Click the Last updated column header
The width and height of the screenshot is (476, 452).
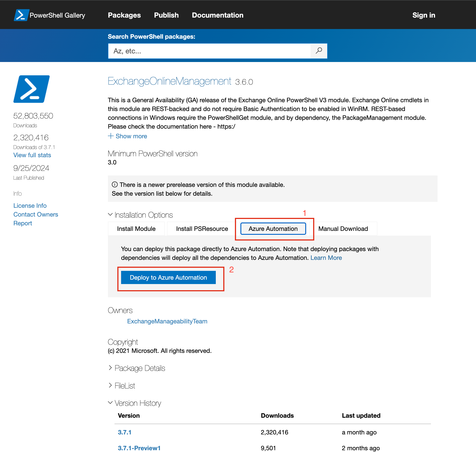pos(361,416)
